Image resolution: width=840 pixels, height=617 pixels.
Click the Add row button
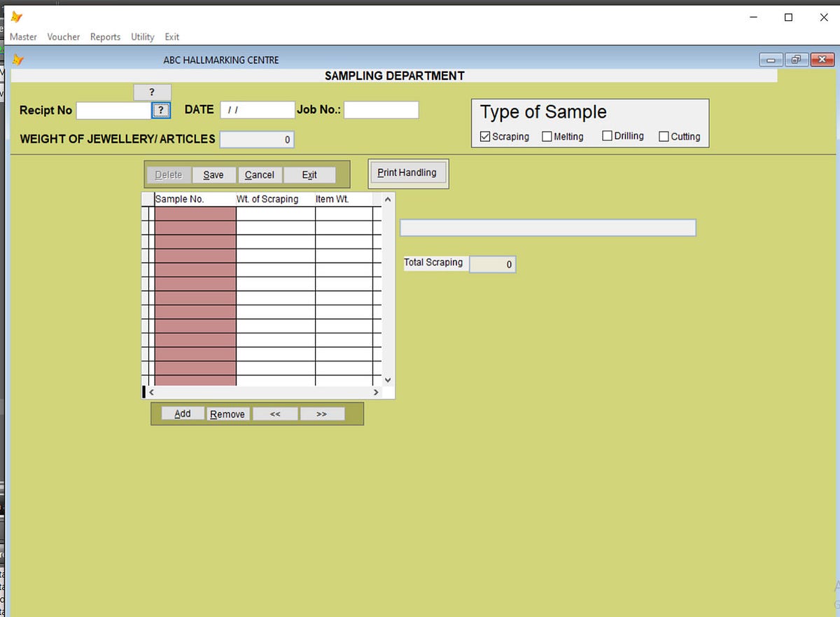tap(182, 414)
